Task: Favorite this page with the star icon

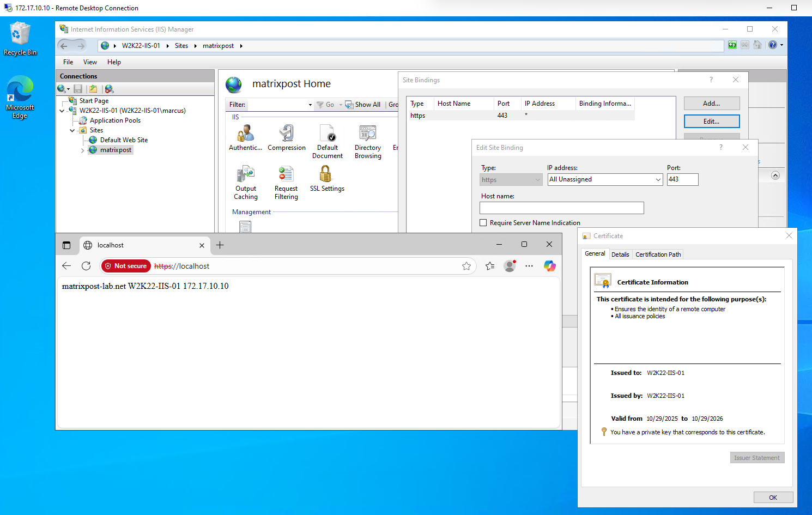Action: click(466, 266)
